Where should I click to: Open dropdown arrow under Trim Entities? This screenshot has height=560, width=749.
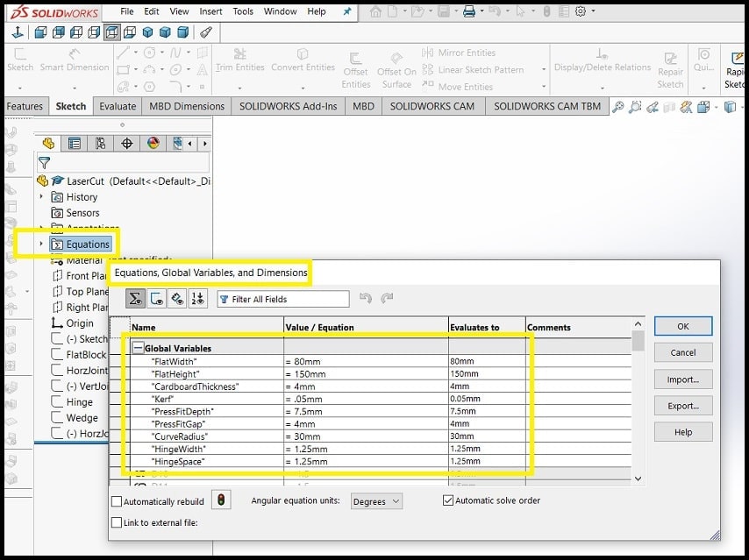pos(239,88)
